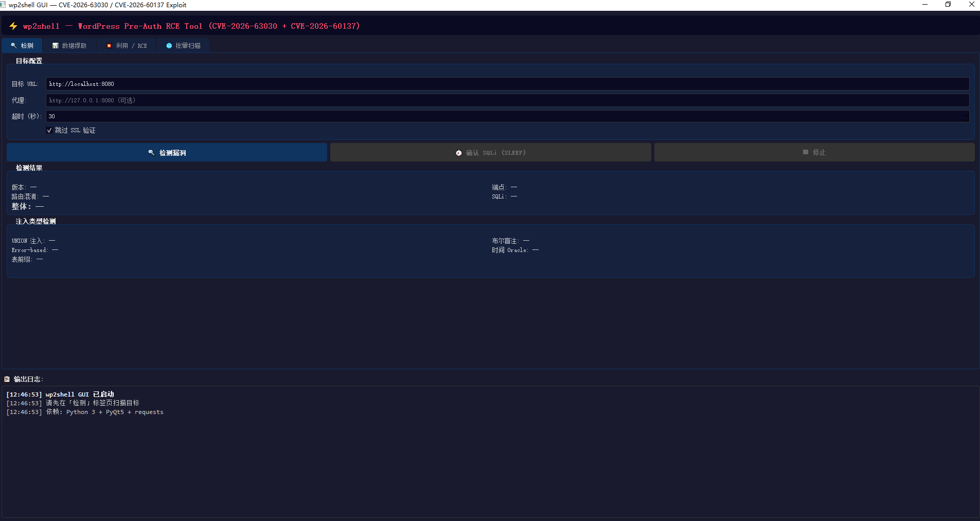This screenshot has width=980, height=521.
Task: Click the 确认 SQLi (SLEEP) button
Action: [x=491, y=152]
